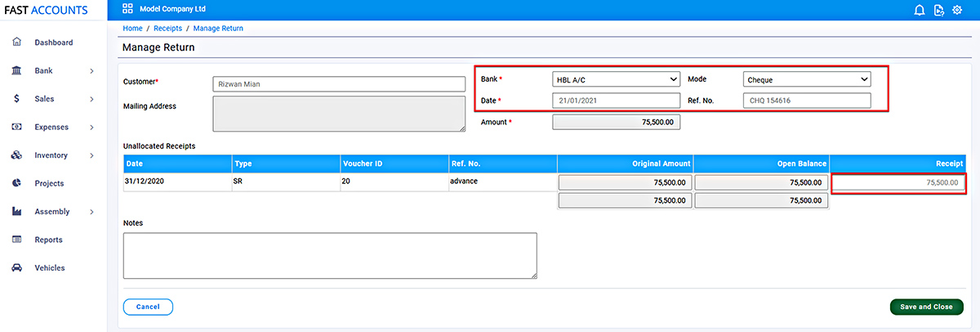Image resolution: width=980 pixels, height=332 pixels.
Task: Click the advance reference cell
Action: point(502,182)
